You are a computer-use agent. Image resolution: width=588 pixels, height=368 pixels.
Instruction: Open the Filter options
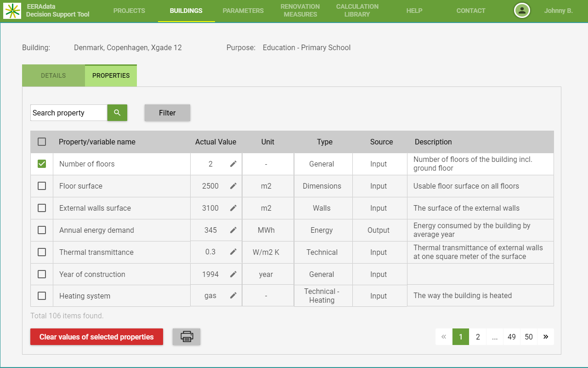click(x=167, y=113)
